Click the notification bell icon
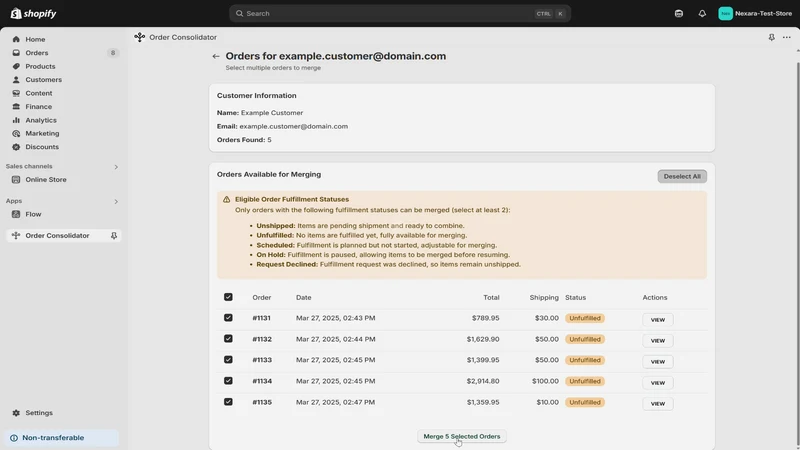 tap(702, 14)
